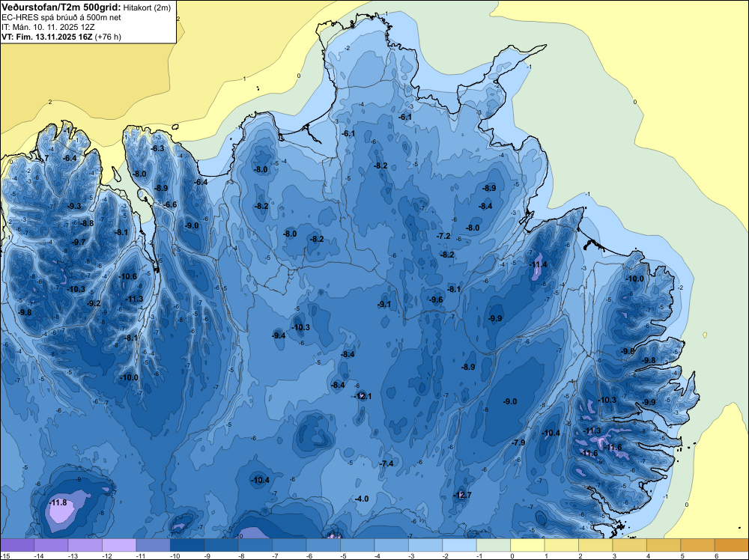The width and height of the screenshot is (749, 560).
Task: Click the '-11.4' temperature value
Action: pyautogui.click(x=539, y=264)
